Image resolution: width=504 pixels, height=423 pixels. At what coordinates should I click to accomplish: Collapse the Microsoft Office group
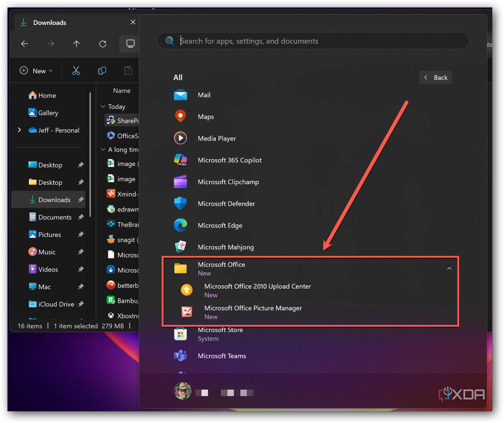click(449, 268)
